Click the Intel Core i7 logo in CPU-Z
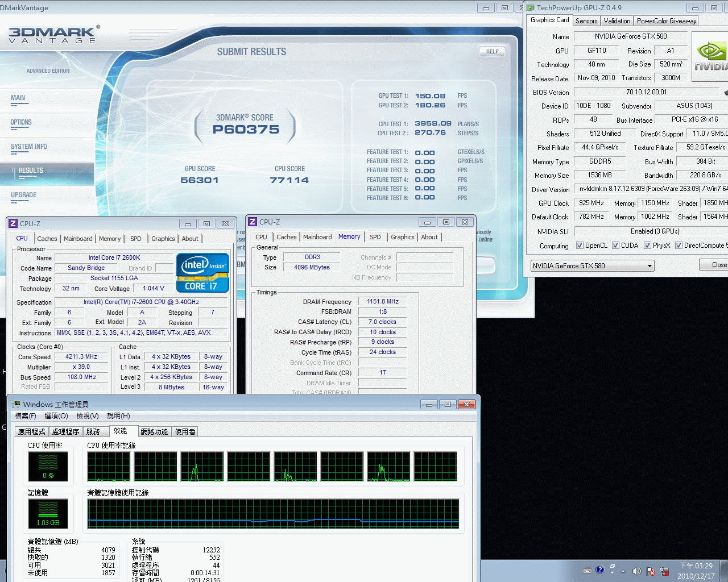Image resolution: width=728 pixels, height=582 pixels. [x=202, y=273]
